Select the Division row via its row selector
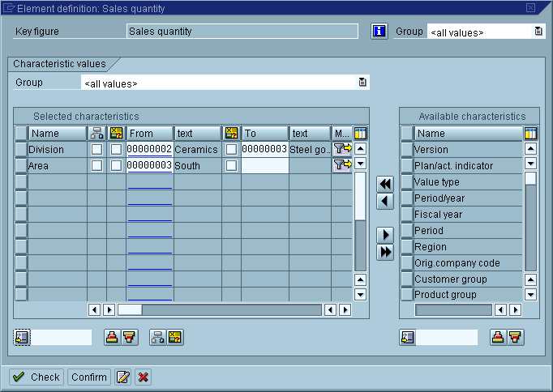The width and height of the screenshot is (553, 392). (x=21, y=149)
